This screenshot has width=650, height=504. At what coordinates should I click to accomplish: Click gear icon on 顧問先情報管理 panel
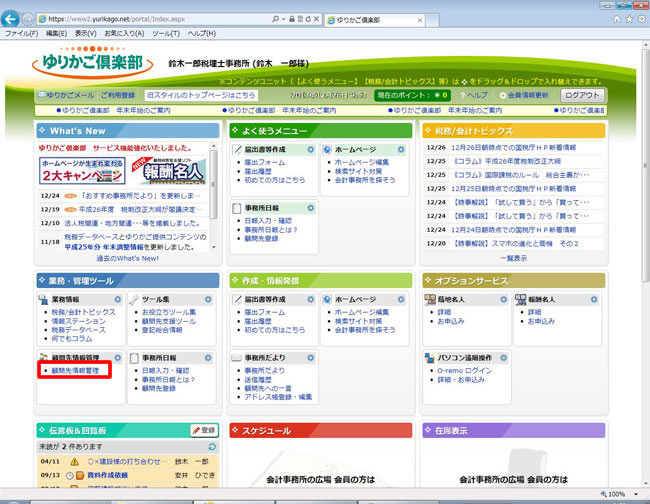coord(118,357)
